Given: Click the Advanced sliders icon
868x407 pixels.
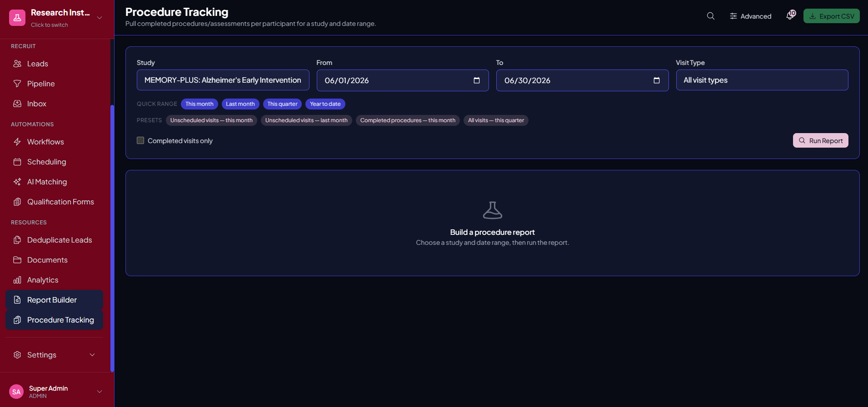Looking at the screenshot, I should point(733,16).
